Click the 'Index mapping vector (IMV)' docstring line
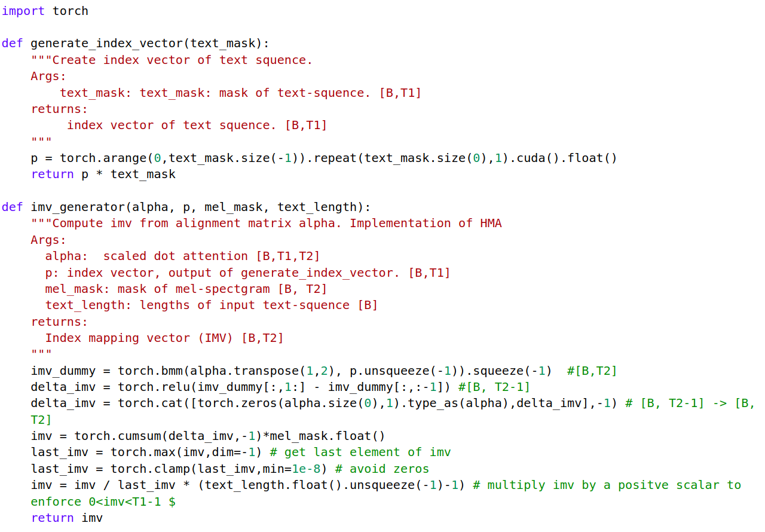 164,338
